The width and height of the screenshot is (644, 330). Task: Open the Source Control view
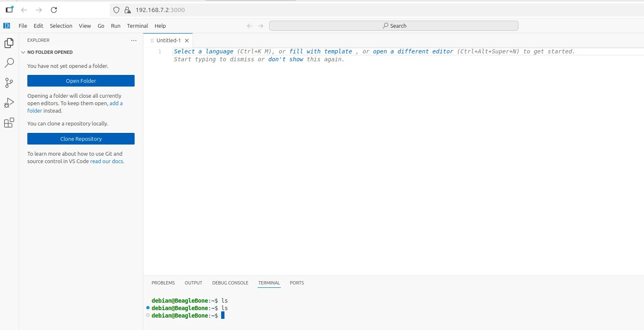click(9, 83)
